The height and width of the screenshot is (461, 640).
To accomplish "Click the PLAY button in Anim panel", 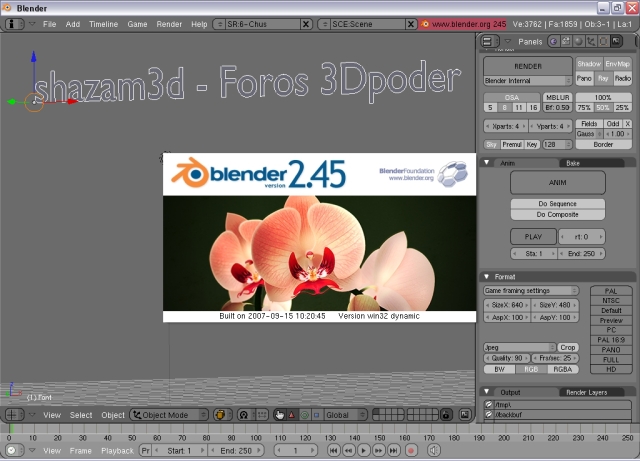I will [533, 236].
